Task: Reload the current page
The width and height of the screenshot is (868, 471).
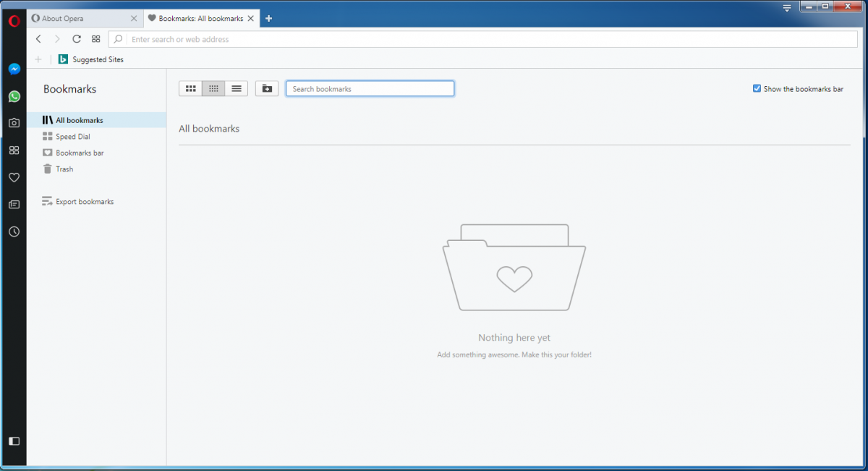Action: [x=77, y=39]
